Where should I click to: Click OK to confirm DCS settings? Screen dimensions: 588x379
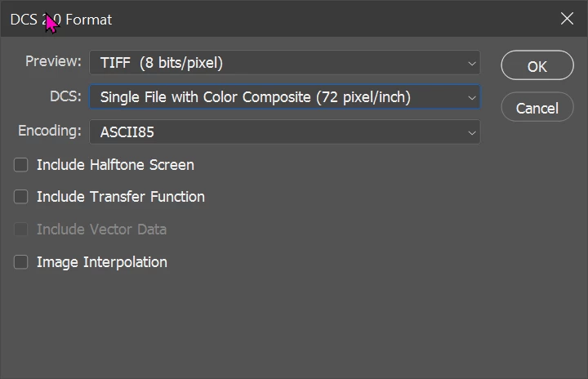point(537,66)
